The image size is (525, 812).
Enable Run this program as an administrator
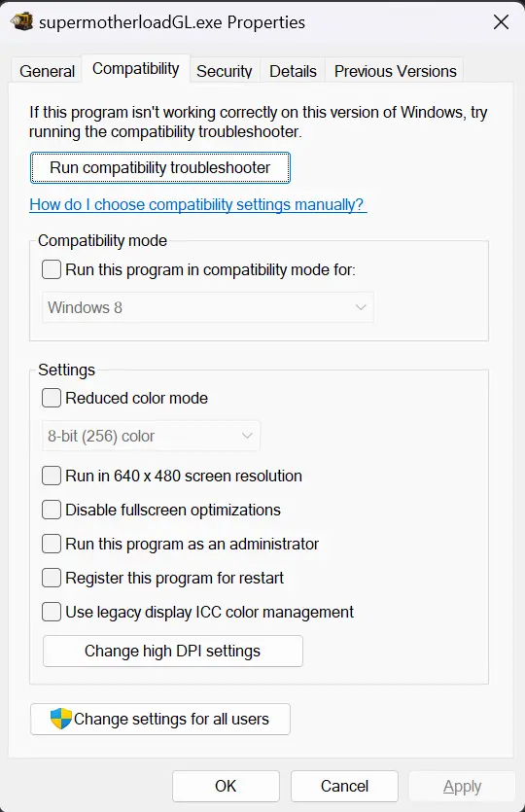52,544
